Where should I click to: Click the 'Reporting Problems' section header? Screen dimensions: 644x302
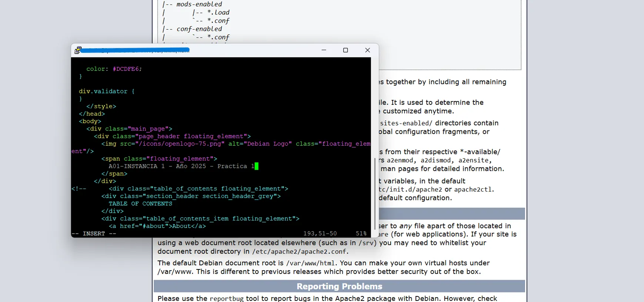(339, 286)
